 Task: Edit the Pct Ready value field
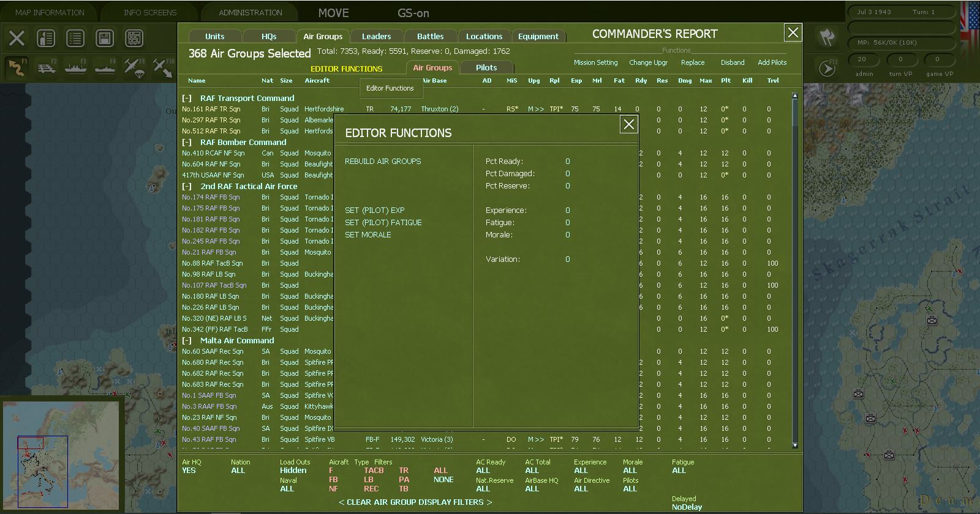568,162
